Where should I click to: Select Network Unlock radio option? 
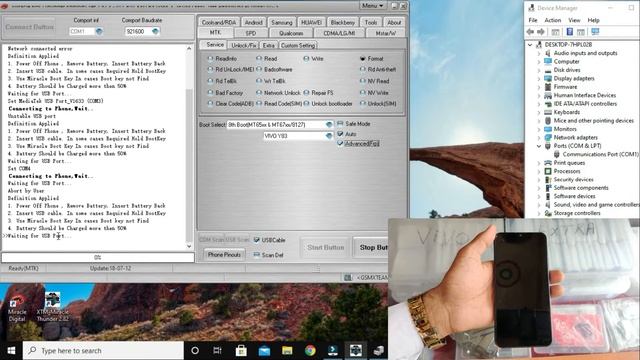pyautogui.click(x=259, y=93)
